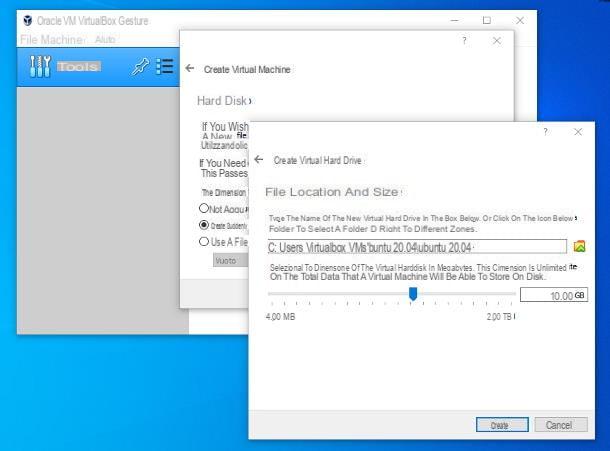Minimize the Oracle VM VirtualBox window
Screen dimensions: 610x451
pos(454,21)
